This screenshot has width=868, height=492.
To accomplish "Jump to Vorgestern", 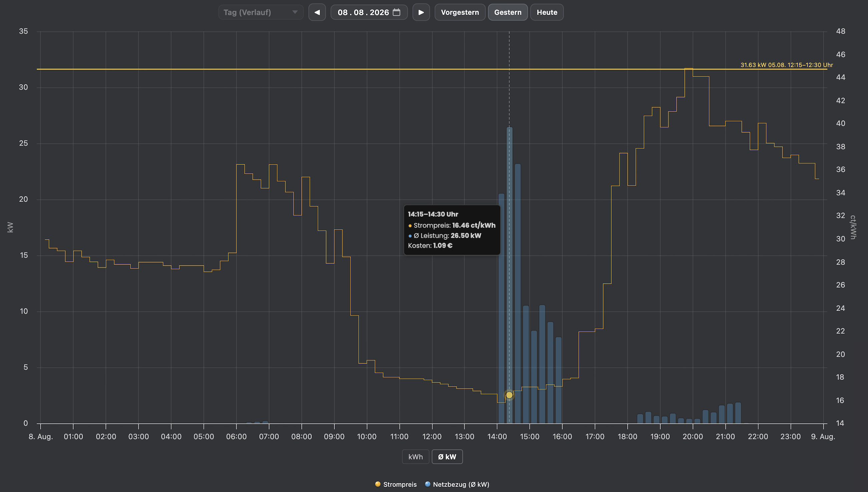I will (x=460, y=12).
